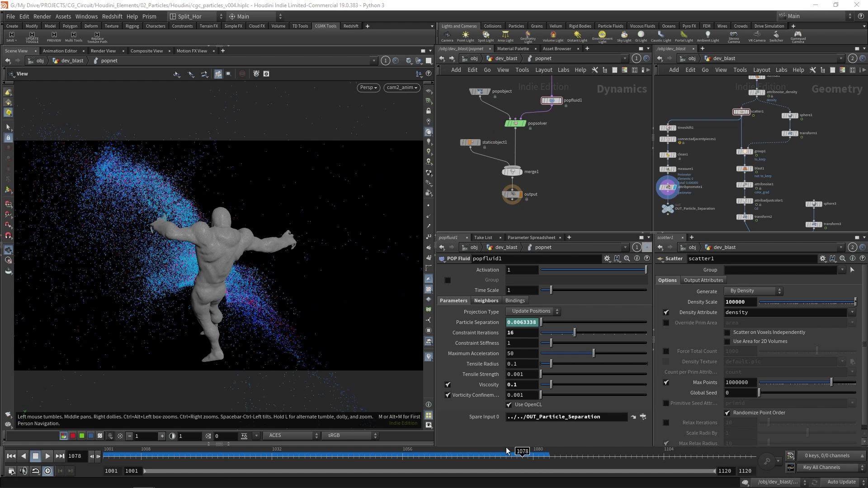Add an Environment Light from the shelf
Image resolution: width=868 pixels, height=488 pixels.
click(x=602, y=37)
